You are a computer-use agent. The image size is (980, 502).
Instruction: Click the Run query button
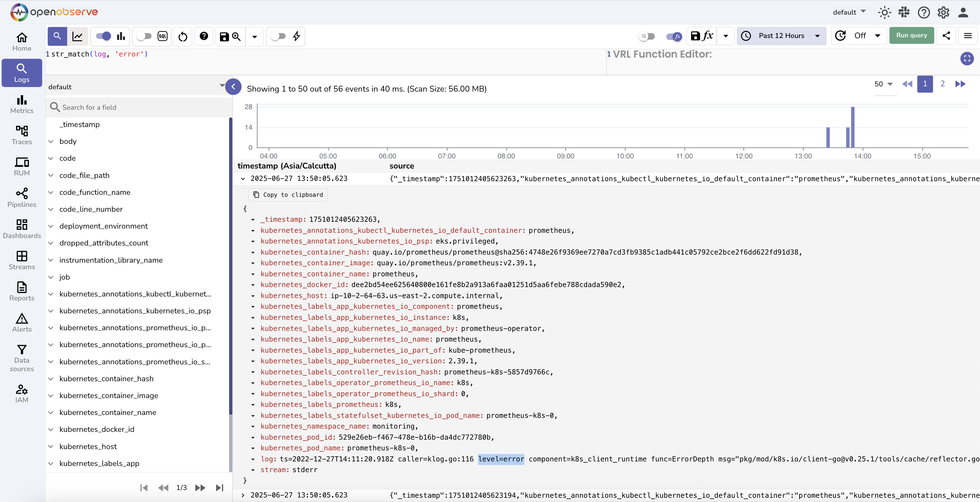tap(911, 35)
